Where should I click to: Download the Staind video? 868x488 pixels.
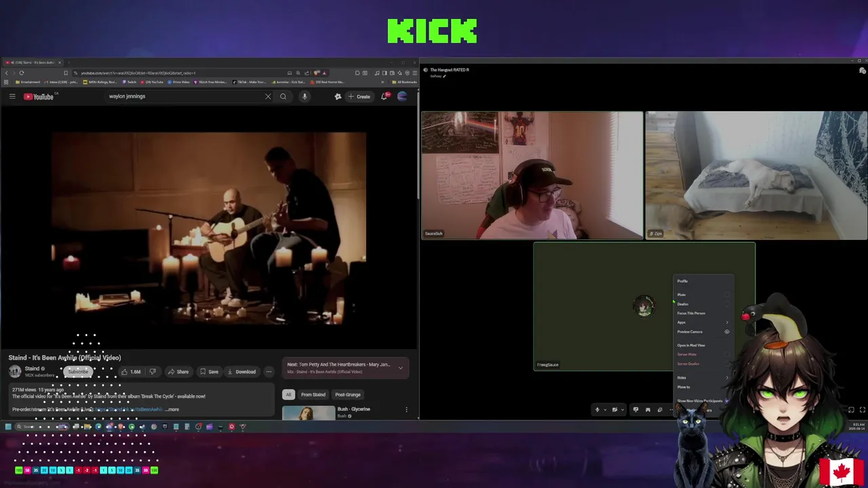[241, 371]
